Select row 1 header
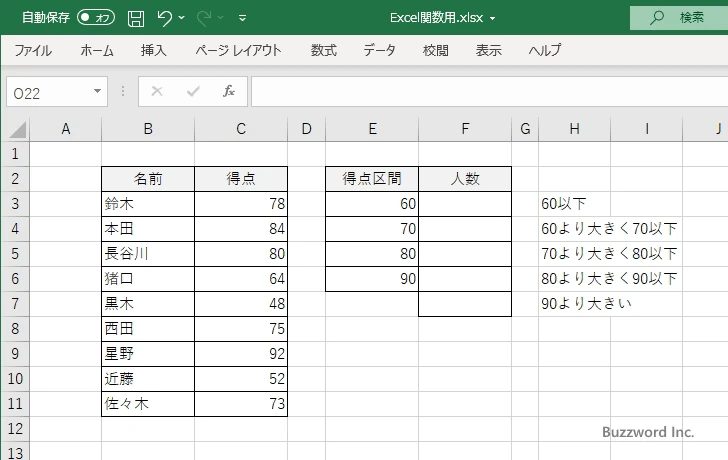This screenshot has height=460, width=728. [x=15, y=154]
